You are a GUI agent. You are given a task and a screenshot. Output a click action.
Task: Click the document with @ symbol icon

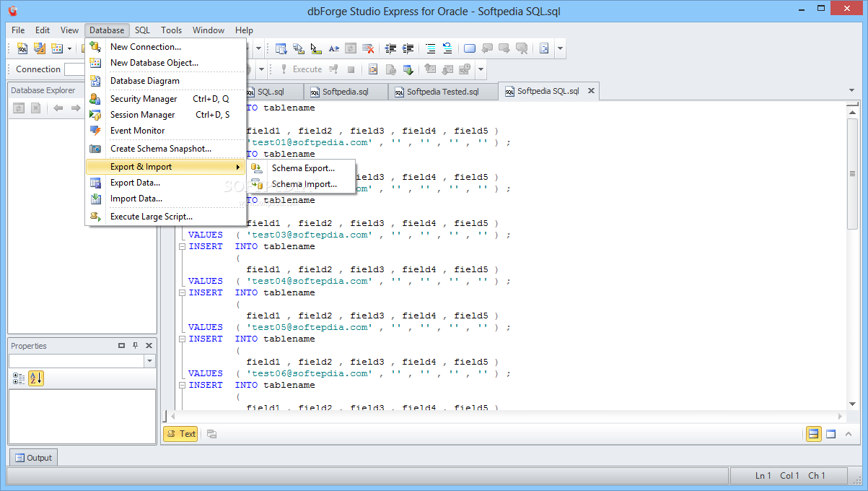390,69
